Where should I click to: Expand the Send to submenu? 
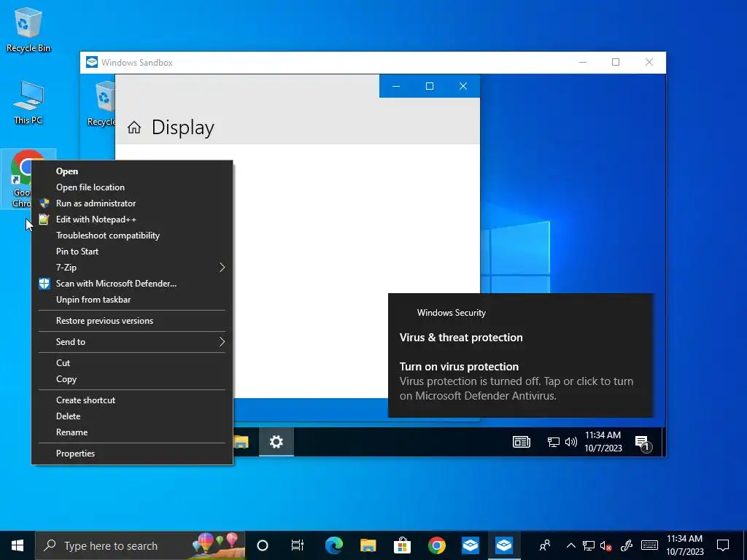[132, 342]
